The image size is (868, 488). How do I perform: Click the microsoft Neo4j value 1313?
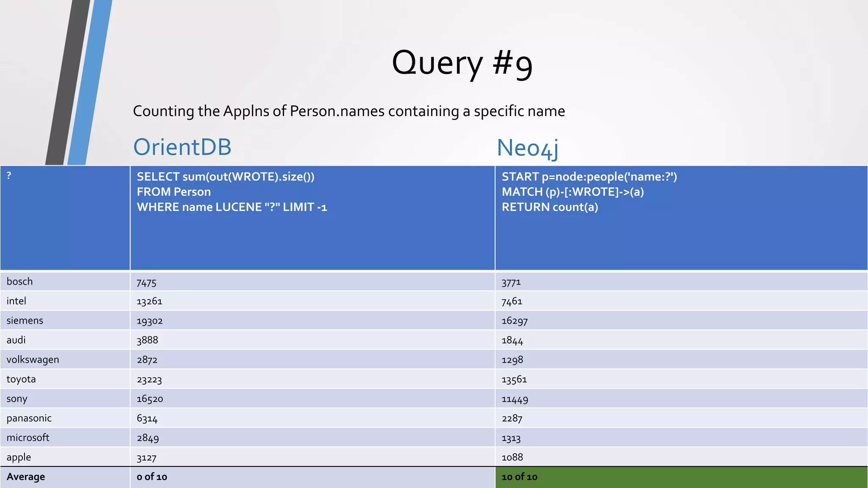click(x=511, y=438)
